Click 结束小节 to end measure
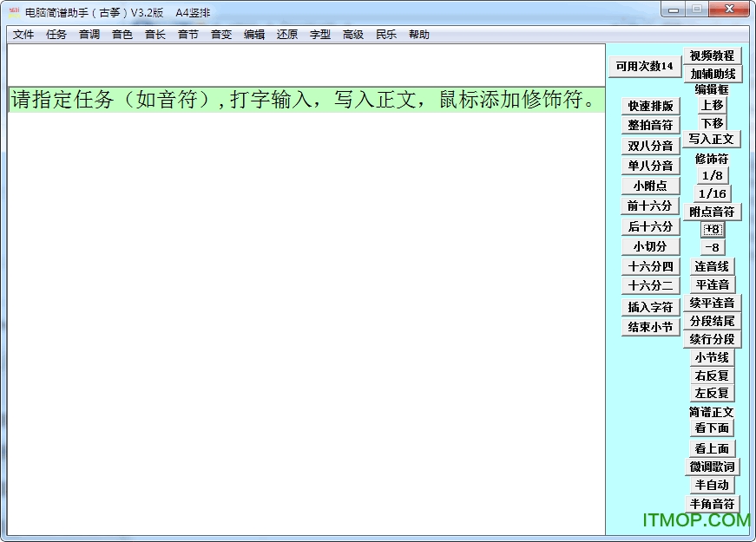 click(x=650, y=327)
